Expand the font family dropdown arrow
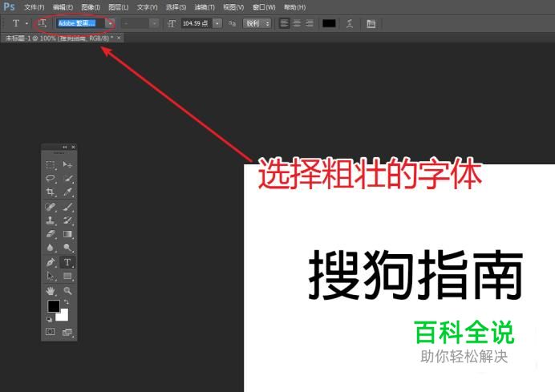 (111, 23)
